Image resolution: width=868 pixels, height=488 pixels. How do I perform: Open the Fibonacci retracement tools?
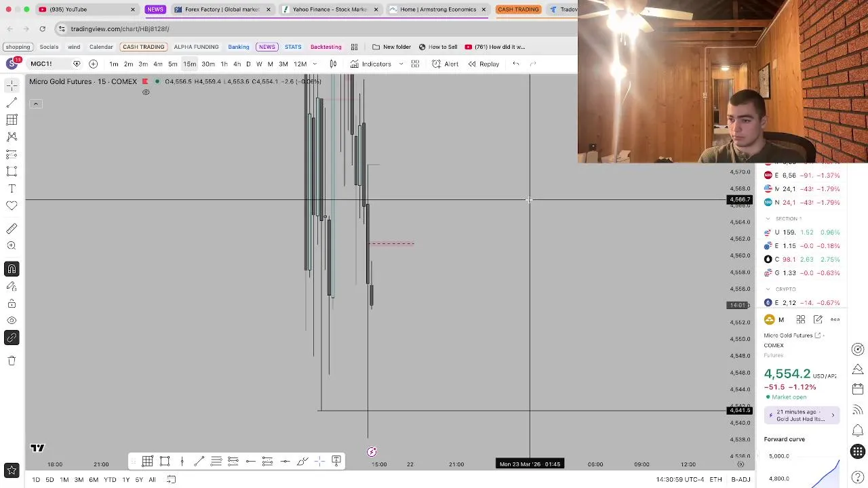[12, 120]
